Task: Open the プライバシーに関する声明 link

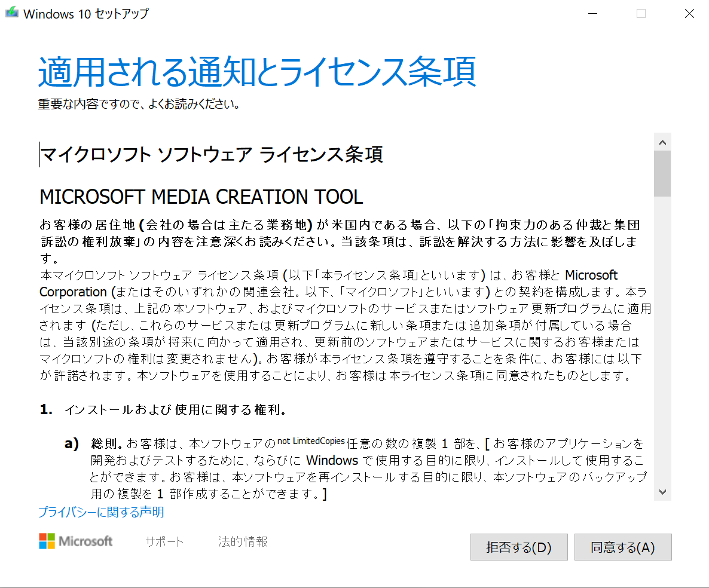Action: (x=101, y=512)
